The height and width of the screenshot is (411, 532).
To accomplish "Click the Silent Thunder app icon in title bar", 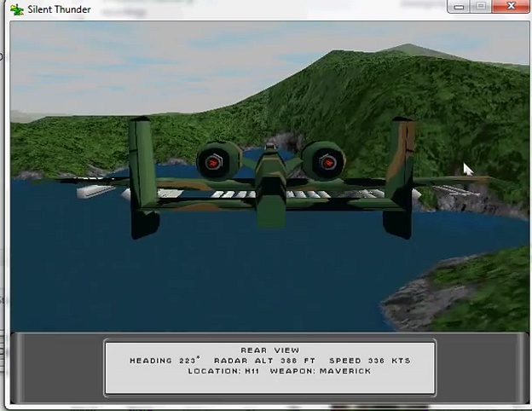I will [x=17, y=9].
